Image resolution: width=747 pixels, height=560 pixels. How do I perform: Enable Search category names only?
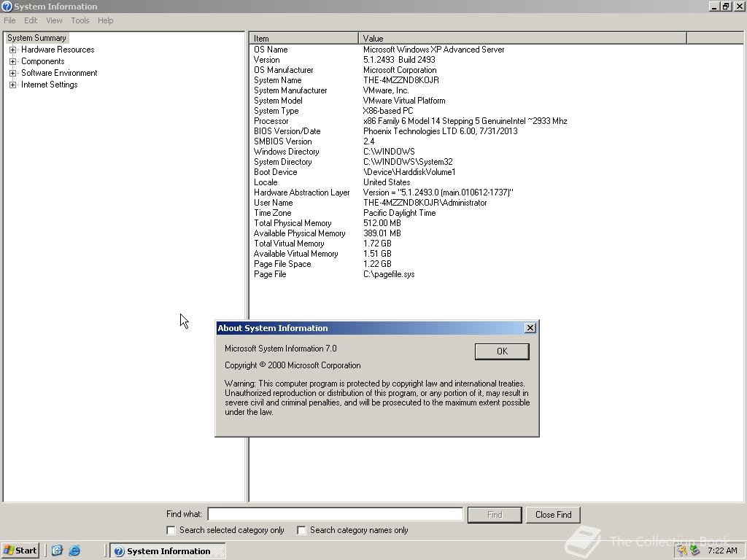coord(301,530)
